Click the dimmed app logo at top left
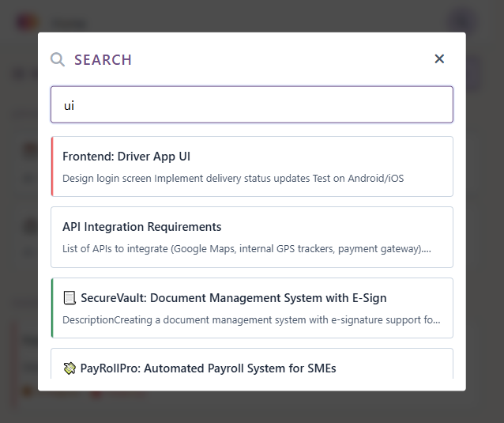The height and width of the screenshot is (423, 504). tap(26, 22)
